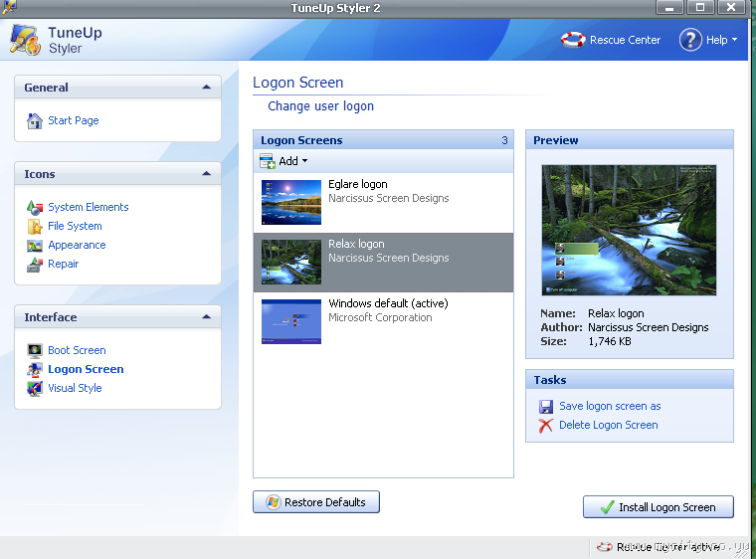Click the Repair icon

(35, 265)
